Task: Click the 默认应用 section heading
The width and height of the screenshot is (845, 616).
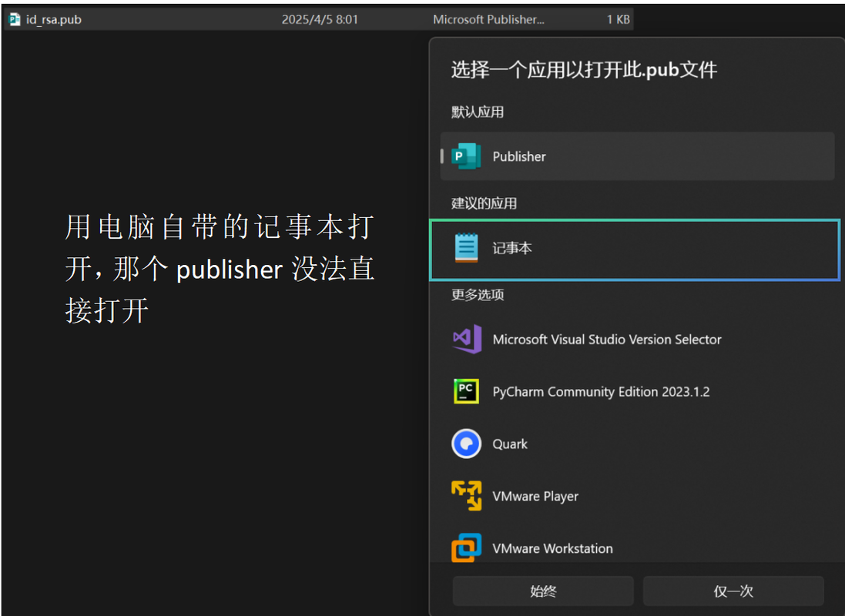Action: pos(478,112)
